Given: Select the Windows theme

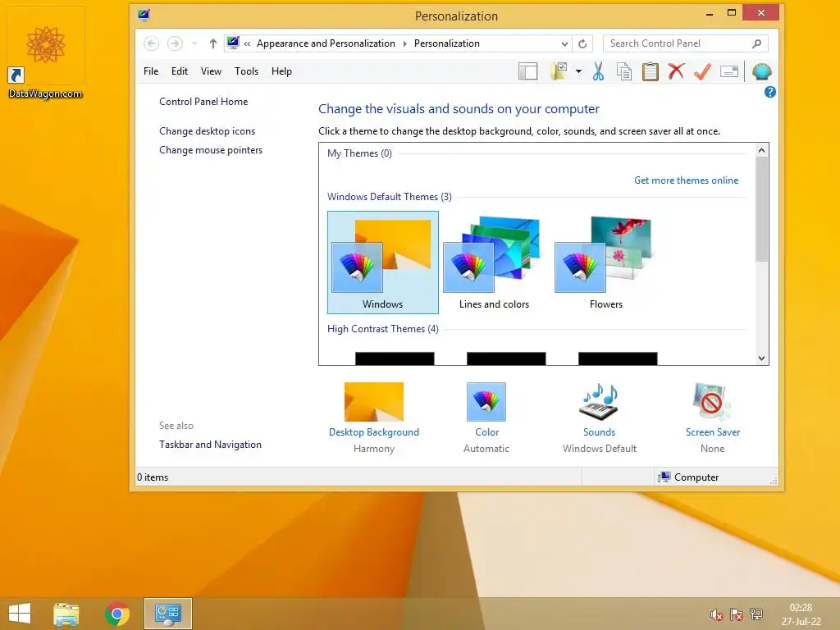Looking at the screenshot, I should (383, 262).
